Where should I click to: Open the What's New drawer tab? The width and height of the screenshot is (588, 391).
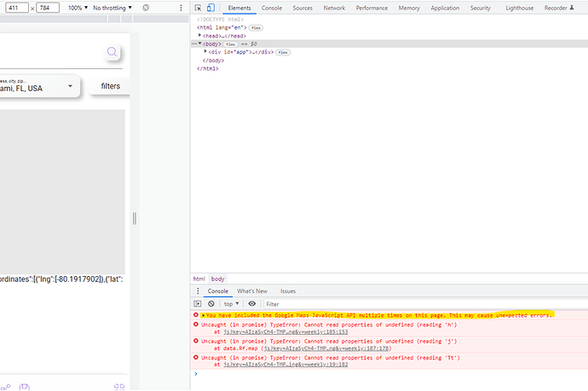pos(252,290)
